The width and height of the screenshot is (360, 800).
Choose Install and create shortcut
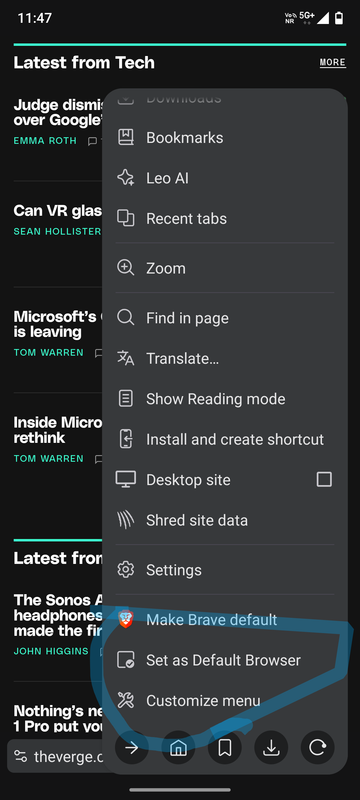point(224,439)
